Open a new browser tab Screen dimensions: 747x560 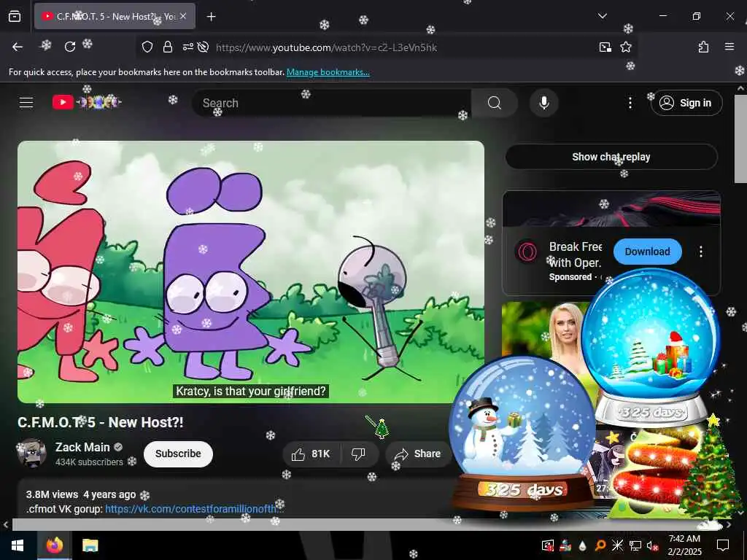[x=211, y=17]
